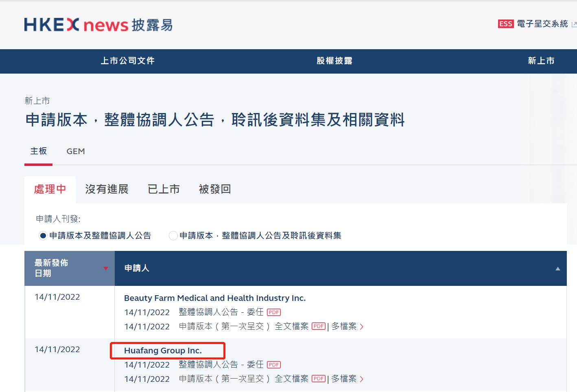Click the red ESS badge icon
Image resolution: width=577 pixels, height=392 pixels.
click(506, 24)
